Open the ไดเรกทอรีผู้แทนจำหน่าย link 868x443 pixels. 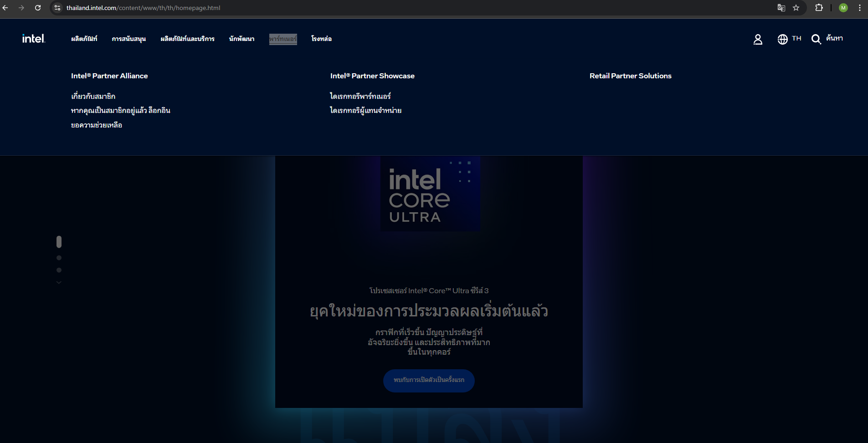[x=366, y=111]
